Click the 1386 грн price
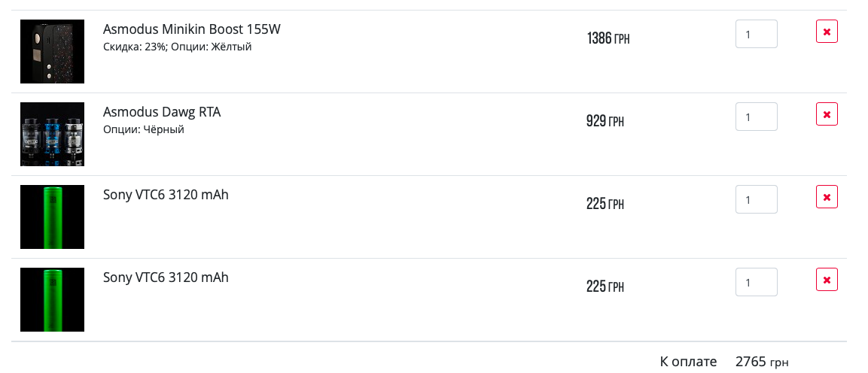 click(x=608, y=38)
